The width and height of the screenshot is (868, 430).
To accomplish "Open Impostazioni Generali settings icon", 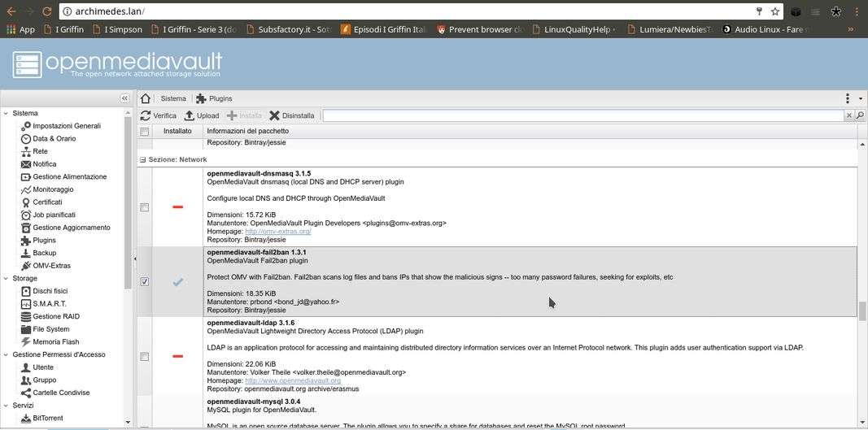I will point(25,126).
